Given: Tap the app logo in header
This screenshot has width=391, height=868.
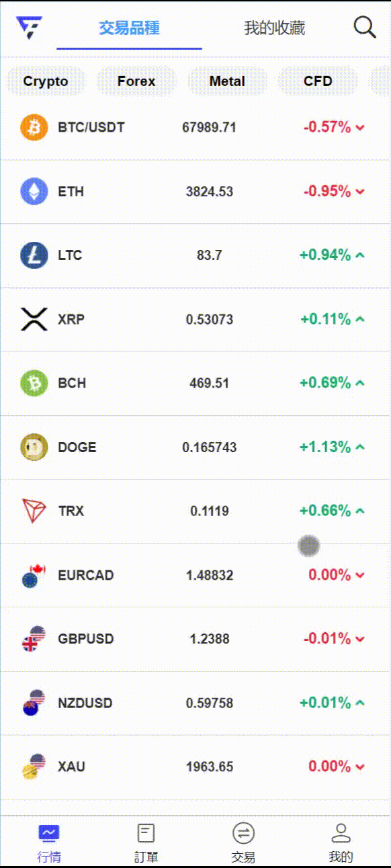Looking at the screenshot, I should click(x=29, y=28).
